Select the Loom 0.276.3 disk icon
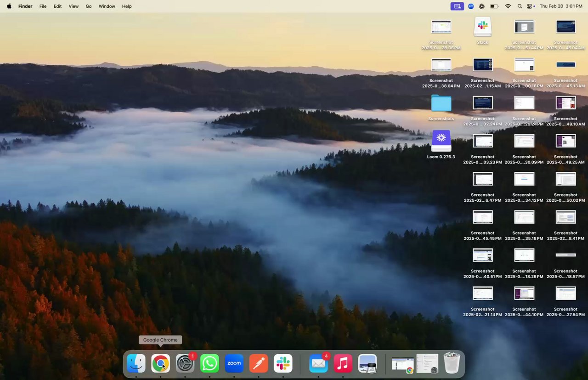Image resolution: width=588 pixels, height=380 pixels. 441,141
